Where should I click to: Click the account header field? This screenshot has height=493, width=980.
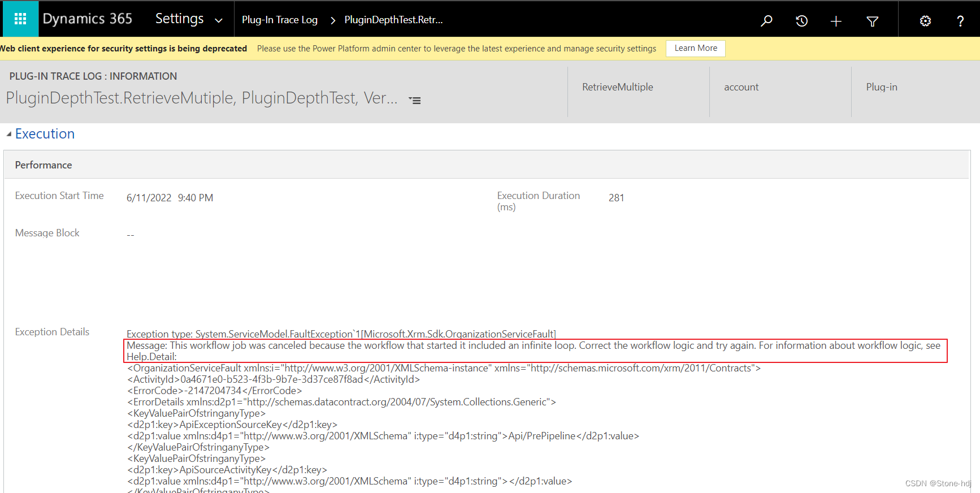click(x=741, y=87)
